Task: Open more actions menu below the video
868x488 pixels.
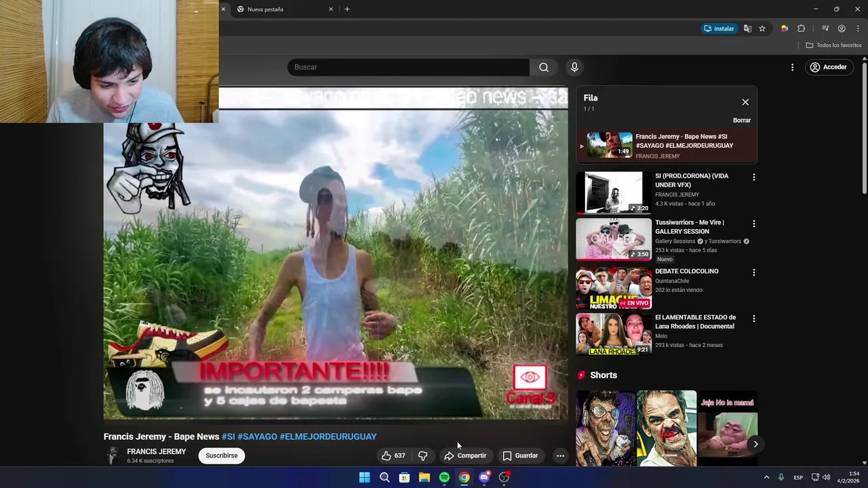Action: point(560,455)
